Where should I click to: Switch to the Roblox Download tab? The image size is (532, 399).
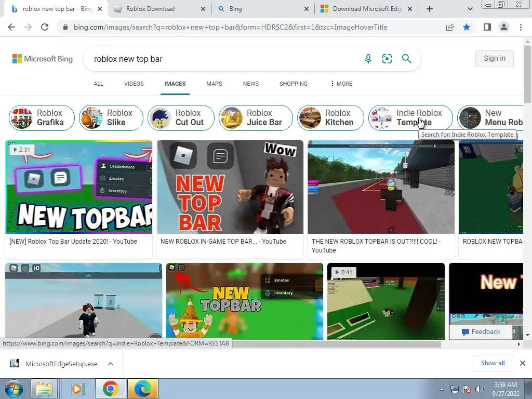click(159, 9)
